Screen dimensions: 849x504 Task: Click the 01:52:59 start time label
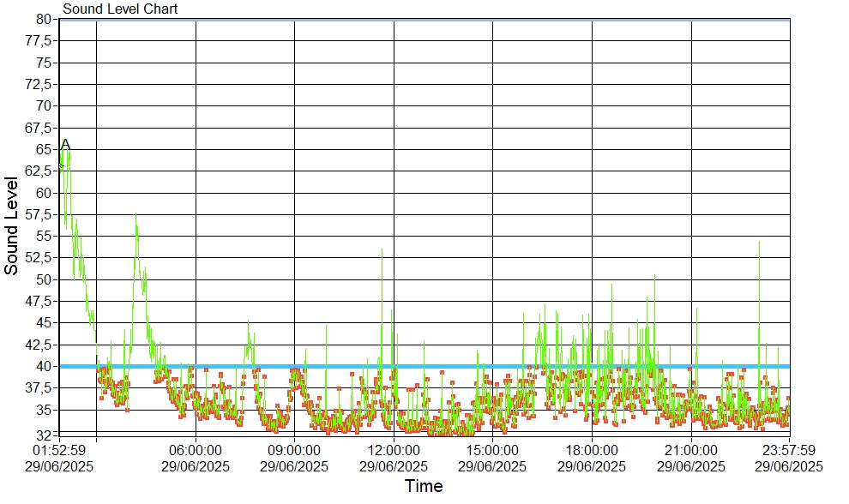click(59, 449)
